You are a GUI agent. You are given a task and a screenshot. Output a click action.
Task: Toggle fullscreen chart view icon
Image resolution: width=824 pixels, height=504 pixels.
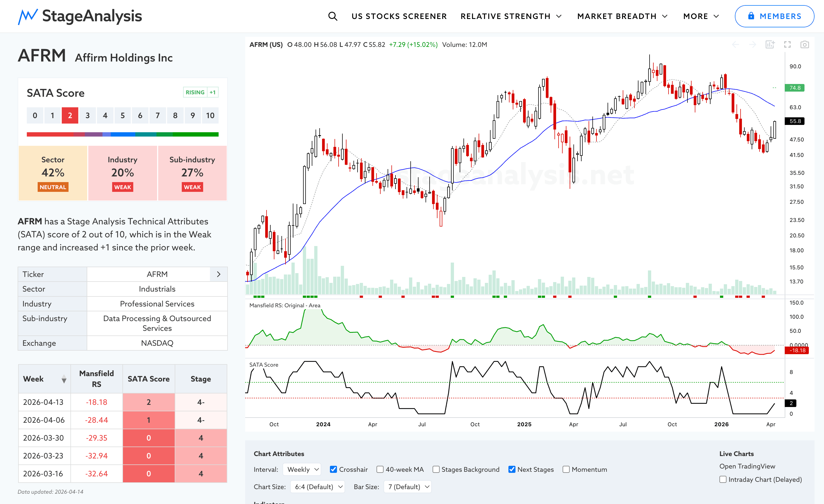[x=787, y=44]
